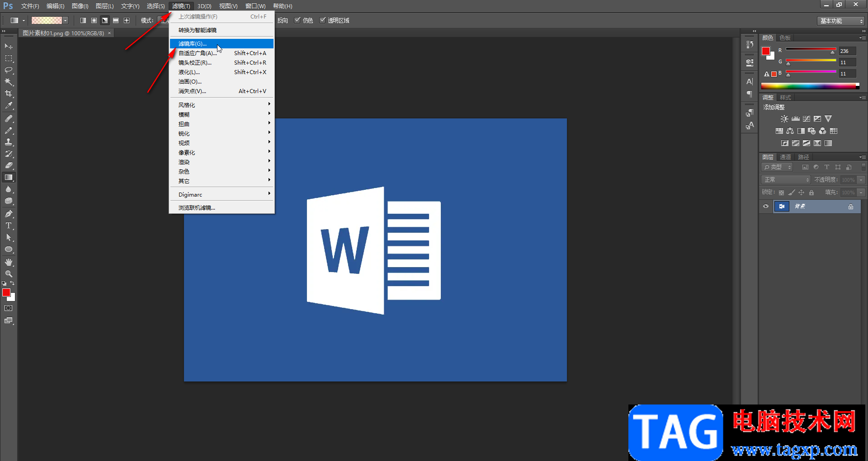Choose 液化(L)... from the filter menu

tap(189, 72)
